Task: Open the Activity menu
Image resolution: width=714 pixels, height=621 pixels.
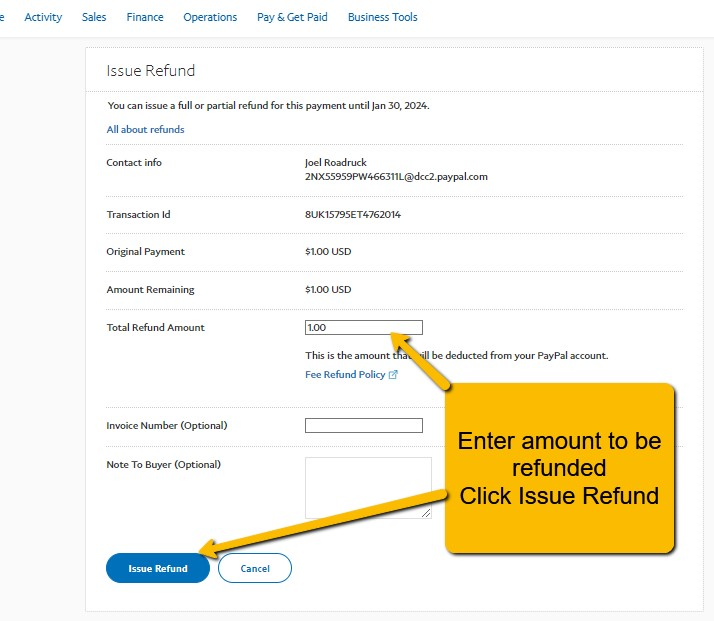Action: point(43,17)
